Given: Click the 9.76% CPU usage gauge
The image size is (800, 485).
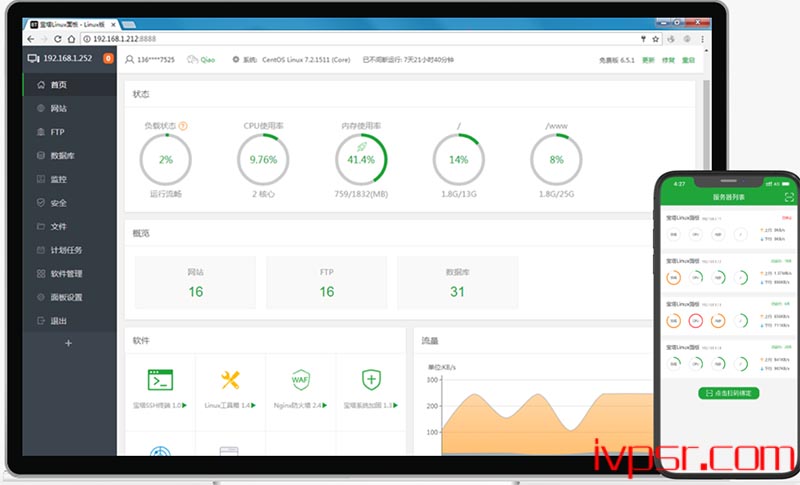Looking at the screenshot, I should (x=263, y=160).
